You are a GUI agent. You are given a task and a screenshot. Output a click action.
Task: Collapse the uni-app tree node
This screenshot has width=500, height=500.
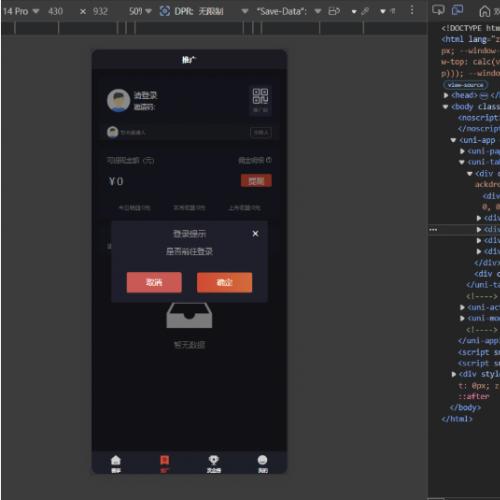[x=453, y=140]
